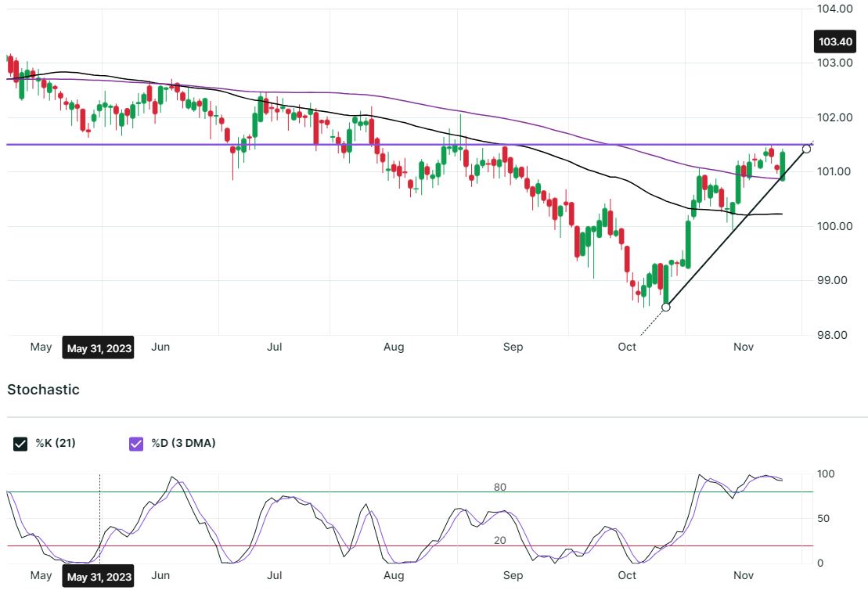Click the 100.00 price axis label

(x=835, y=226)
